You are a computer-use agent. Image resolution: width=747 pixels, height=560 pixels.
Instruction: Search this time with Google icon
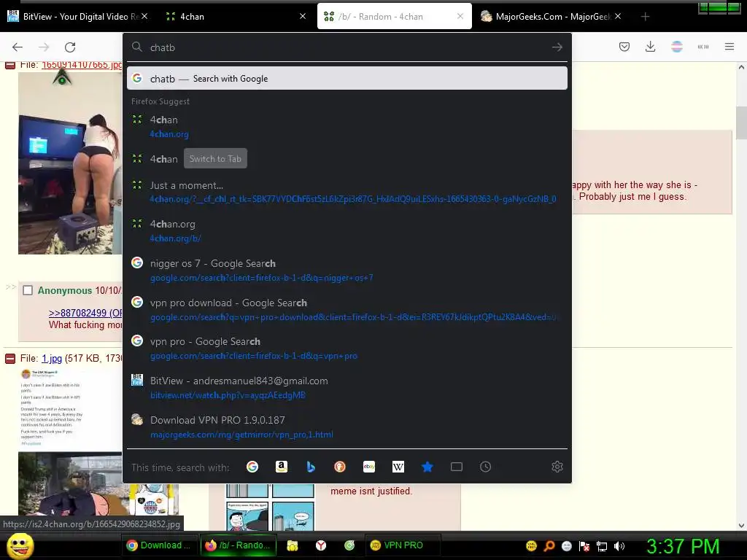coord(252,467)
